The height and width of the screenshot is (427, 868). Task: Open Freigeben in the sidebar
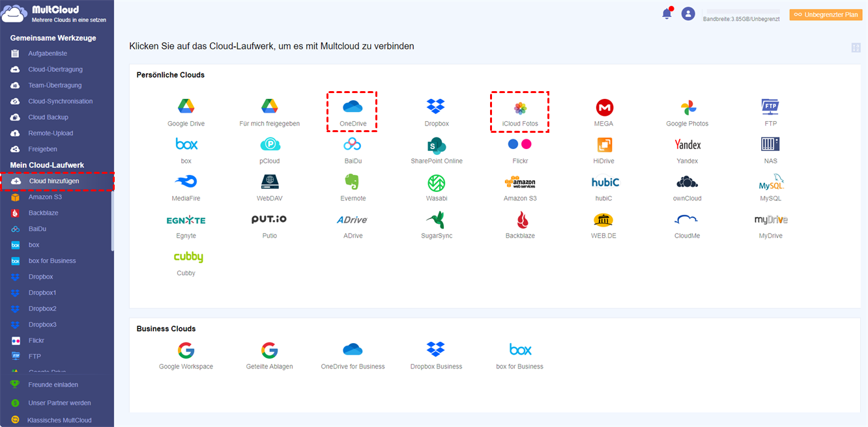pos(42,149)
